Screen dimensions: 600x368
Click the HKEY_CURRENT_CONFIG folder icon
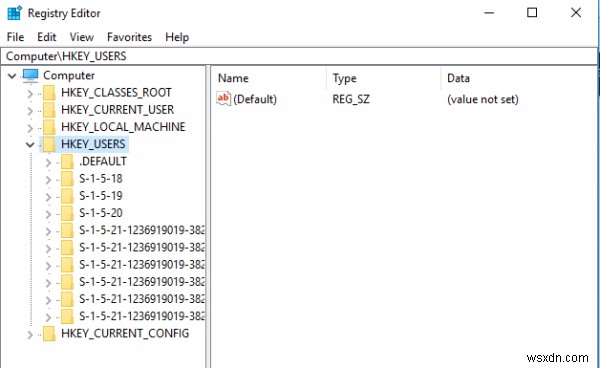(x=49, y=334)
